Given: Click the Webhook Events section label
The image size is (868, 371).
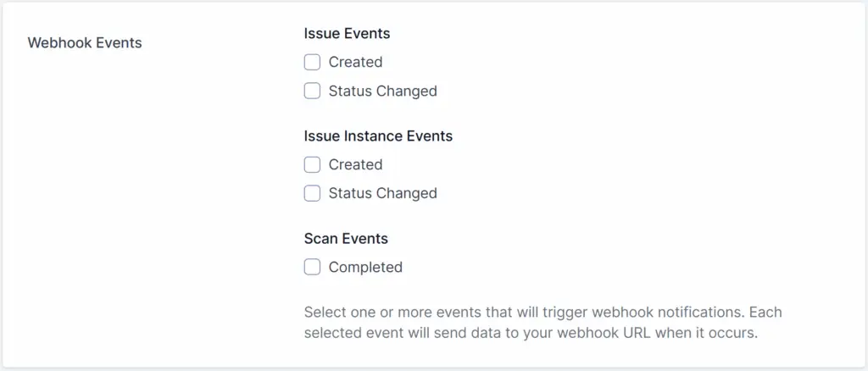Looking at the screenshot, I should tap(85, 42).
